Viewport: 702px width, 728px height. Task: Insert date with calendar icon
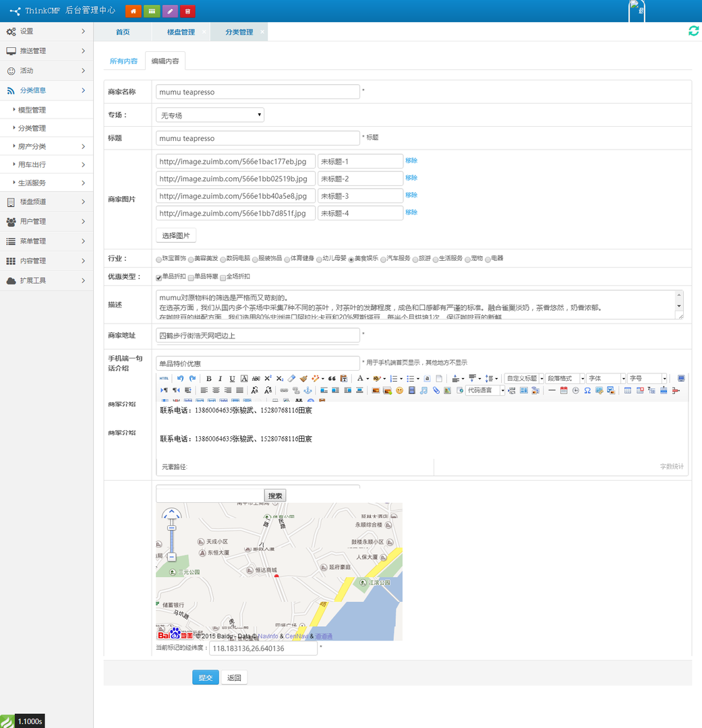click(x=564, y=390)
